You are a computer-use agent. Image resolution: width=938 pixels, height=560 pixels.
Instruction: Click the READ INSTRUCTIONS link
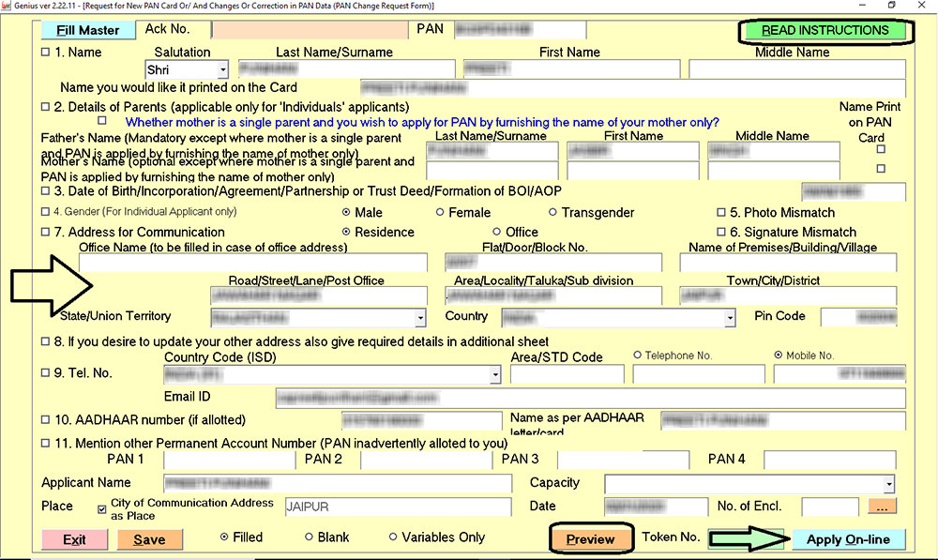coord(824,30)
